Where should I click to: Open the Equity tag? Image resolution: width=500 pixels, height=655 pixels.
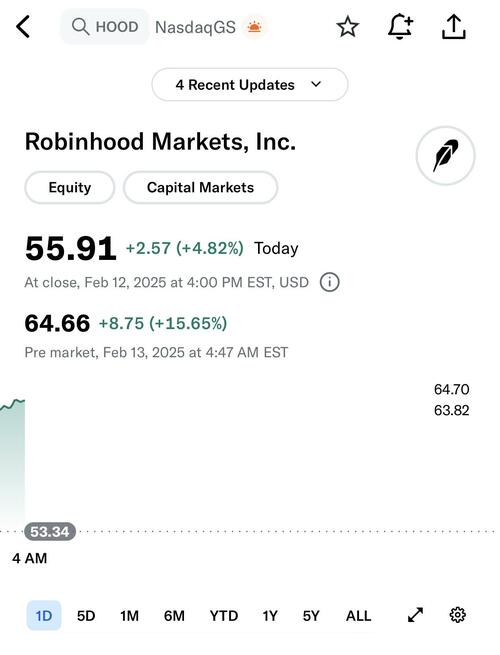[x=70, y=188]
